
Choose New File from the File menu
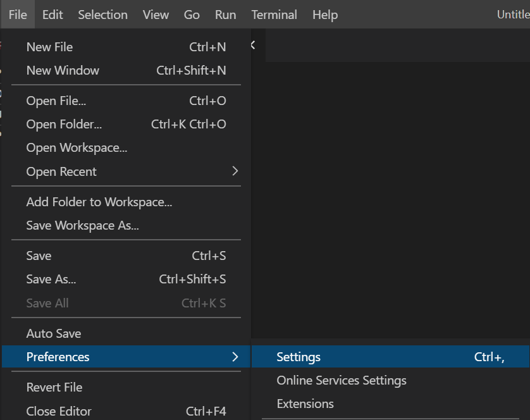click(49, 47)
